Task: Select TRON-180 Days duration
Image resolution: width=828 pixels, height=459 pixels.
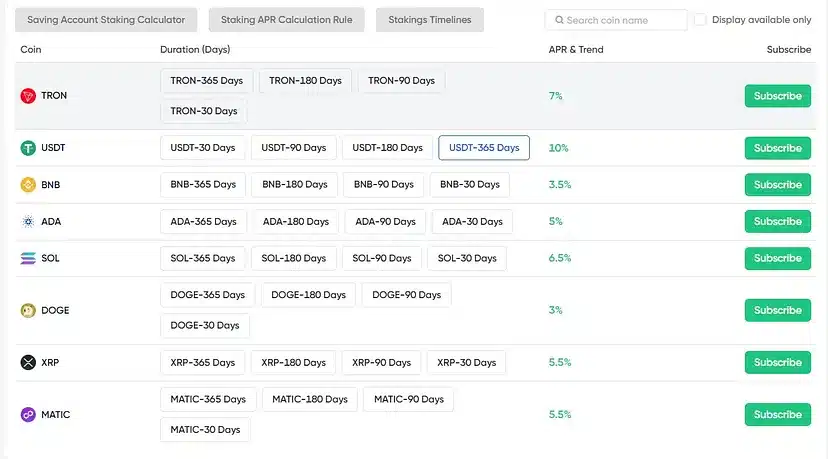Action: [305, 81]
